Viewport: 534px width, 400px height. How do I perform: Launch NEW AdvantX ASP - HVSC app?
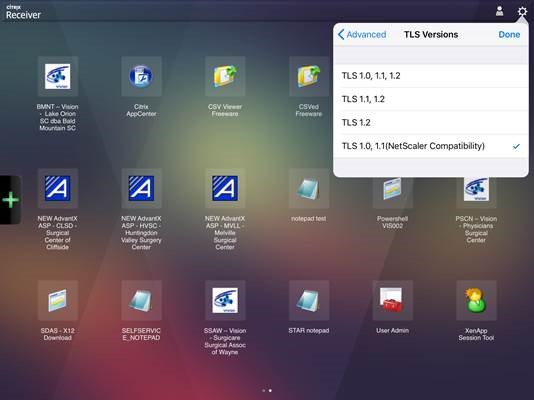coord(141,188)
